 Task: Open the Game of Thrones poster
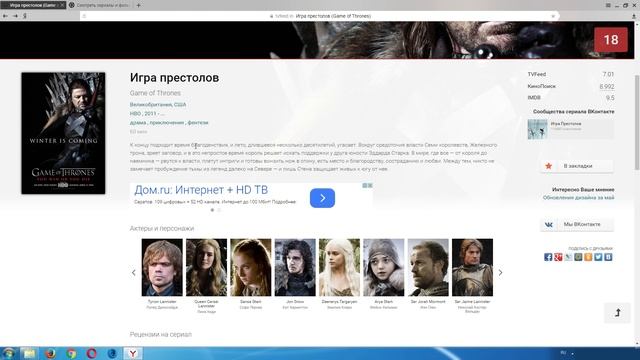point(63,133)
